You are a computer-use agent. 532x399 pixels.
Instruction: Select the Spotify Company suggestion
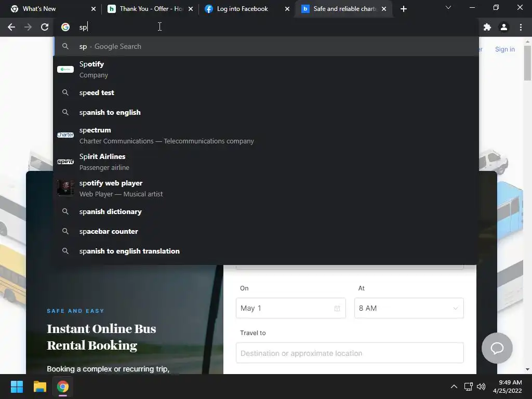click(266, 70)
